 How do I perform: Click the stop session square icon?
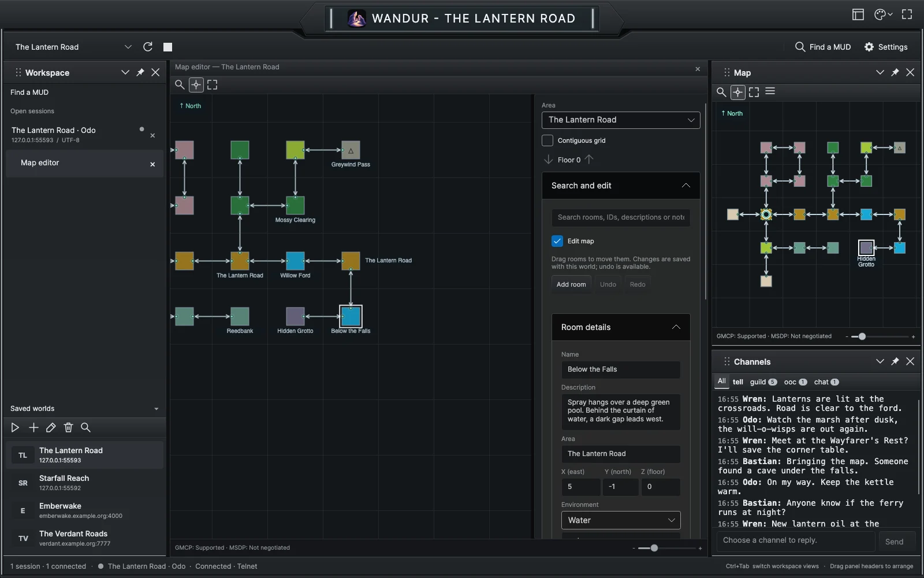tap(167, 47)
